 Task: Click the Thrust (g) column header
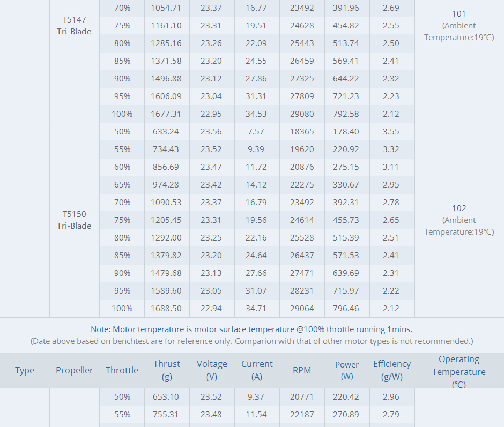pyautogui.click(x=166, y=370)
